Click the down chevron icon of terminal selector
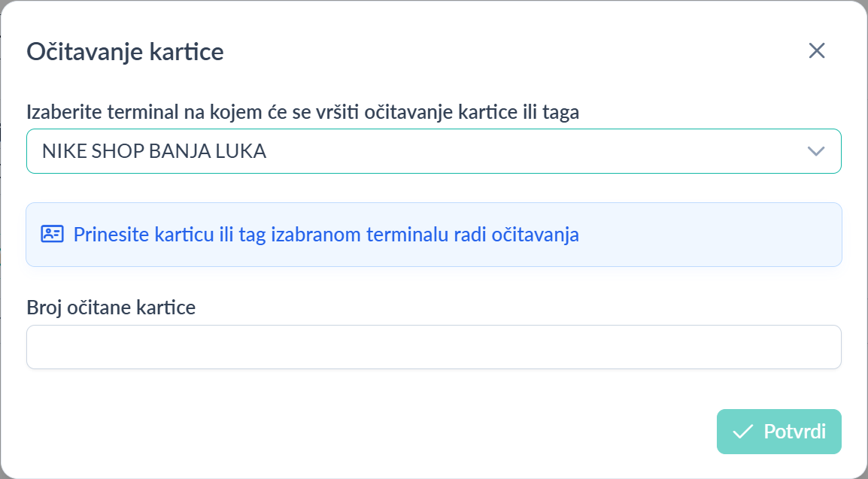This screenshot has width=868, height=479. 815,151
